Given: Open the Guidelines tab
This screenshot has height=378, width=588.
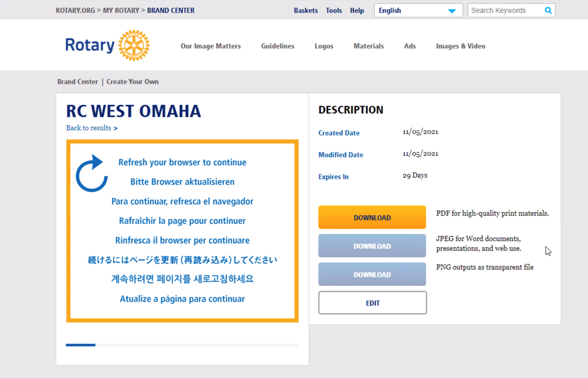Looking at the screenshot, I should (x=278, y=46).
